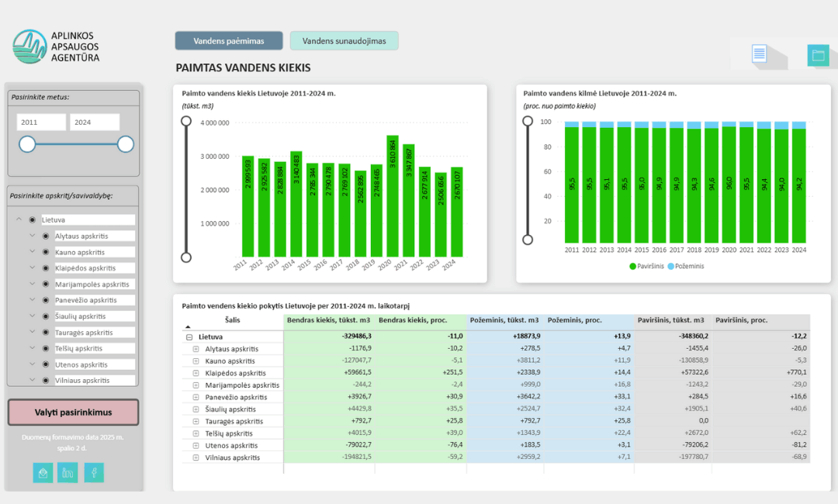The width and height of the screenshot is (838, 504).
Task: Collapse Lietuva row in the table
Action: pyautogui.click(x=189, y=337)
